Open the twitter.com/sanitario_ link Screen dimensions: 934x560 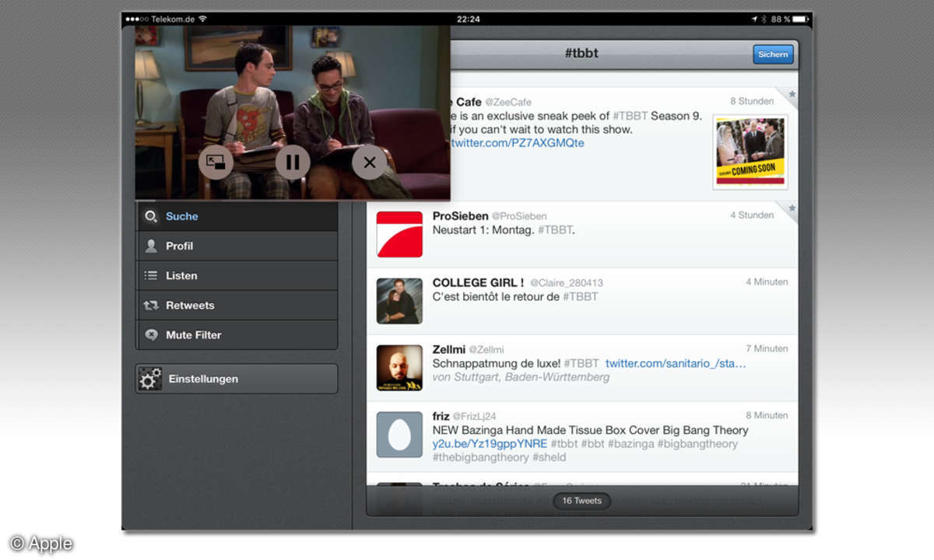pyautogui.click(x=676, y=363)
